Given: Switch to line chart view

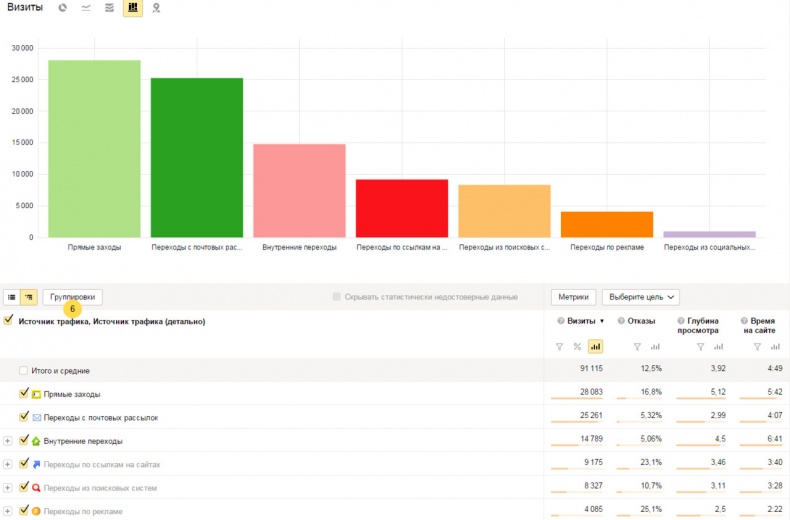Looking at the screenshot, I should pos(86,8).
